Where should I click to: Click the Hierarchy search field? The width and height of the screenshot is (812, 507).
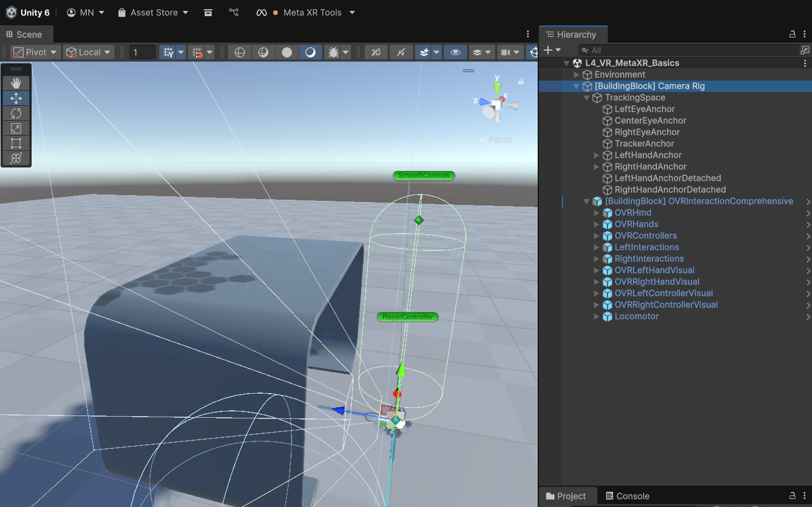[x=690, y=50]
